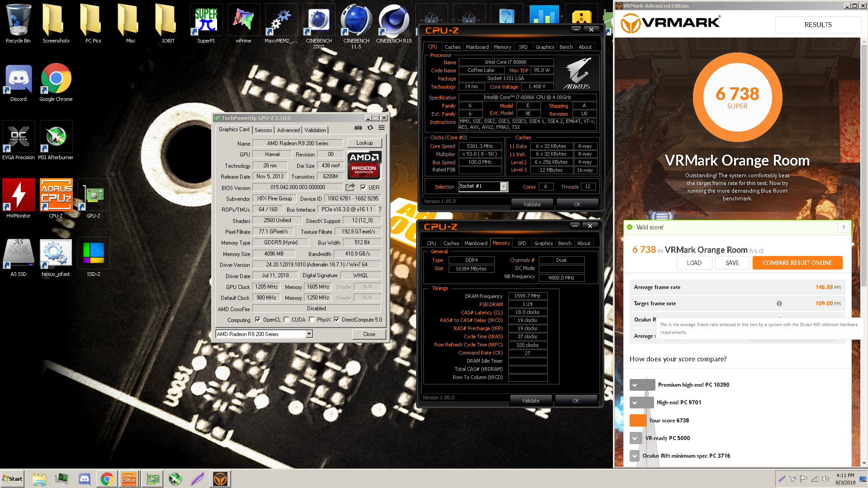The image size is (868, 488).
Task: Launch CINEBENCH 11.5 shortcut
Action: tap(356, 26)
